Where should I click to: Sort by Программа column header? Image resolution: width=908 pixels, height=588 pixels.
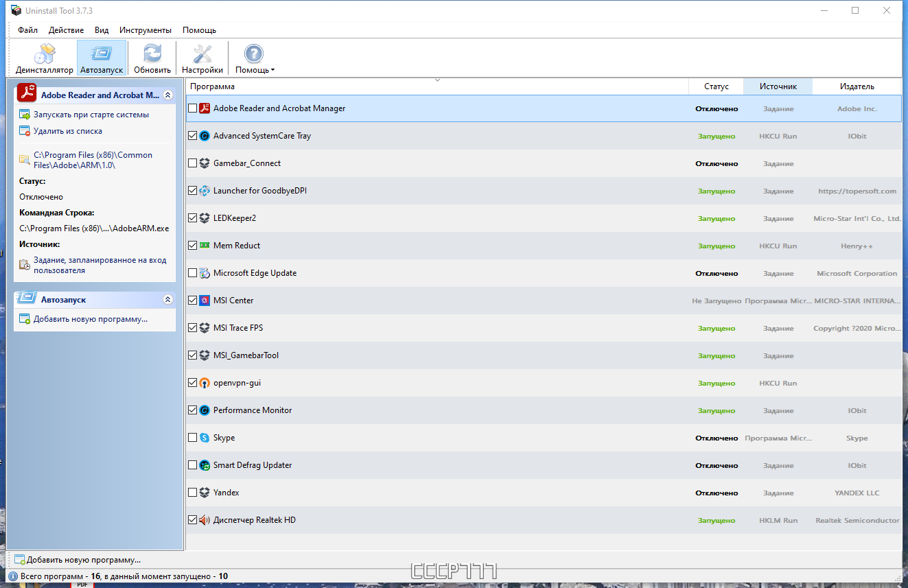pyautogui.click(x=437, y=86)
